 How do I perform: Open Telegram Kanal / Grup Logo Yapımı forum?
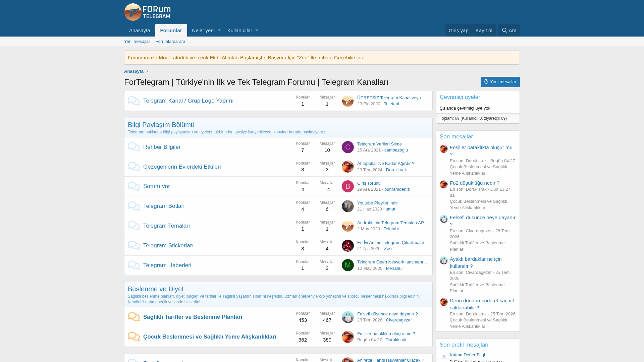pos(189,101)
